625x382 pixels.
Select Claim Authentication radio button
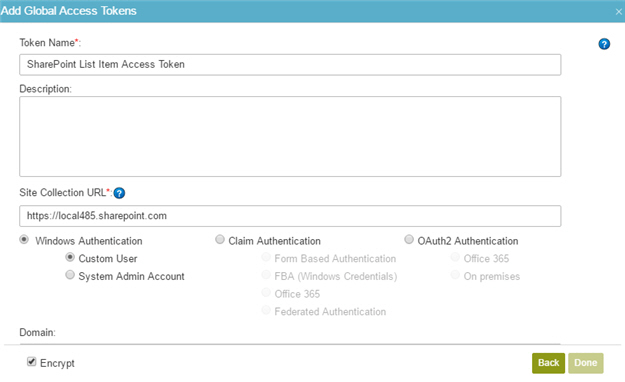point(220,239)
